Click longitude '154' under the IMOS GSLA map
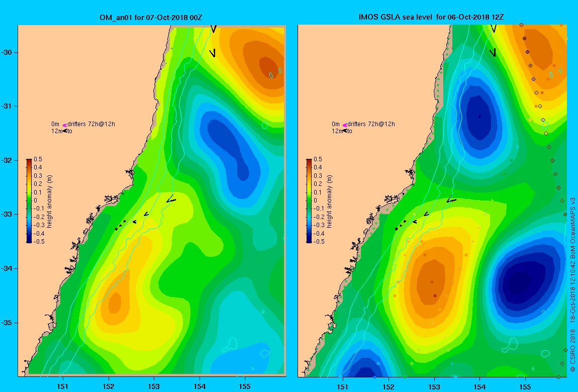Image resolution: width=578 pixels, height=392 pixels. pos(479,386)
